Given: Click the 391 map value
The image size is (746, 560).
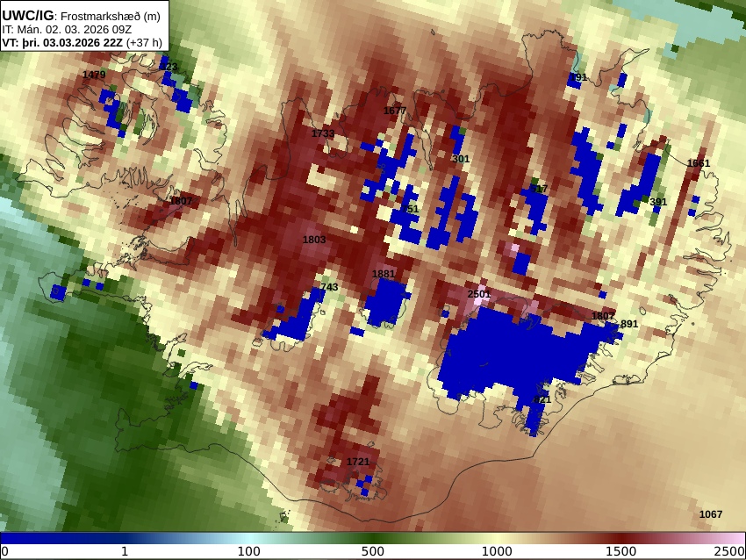Looking at the screenshot, I should [658, 202].
